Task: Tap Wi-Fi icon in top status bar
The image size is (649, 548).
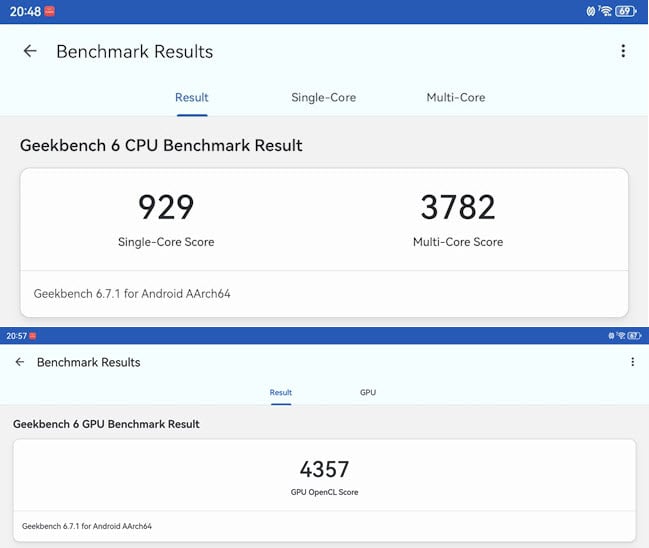Action: pos(606,11)
